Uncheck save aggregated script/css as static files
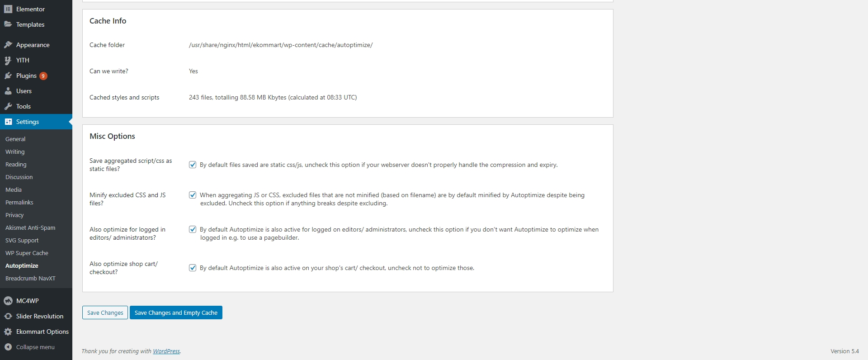Image resolution: width=868 pixels, height=360 pixels. [193, 165]
